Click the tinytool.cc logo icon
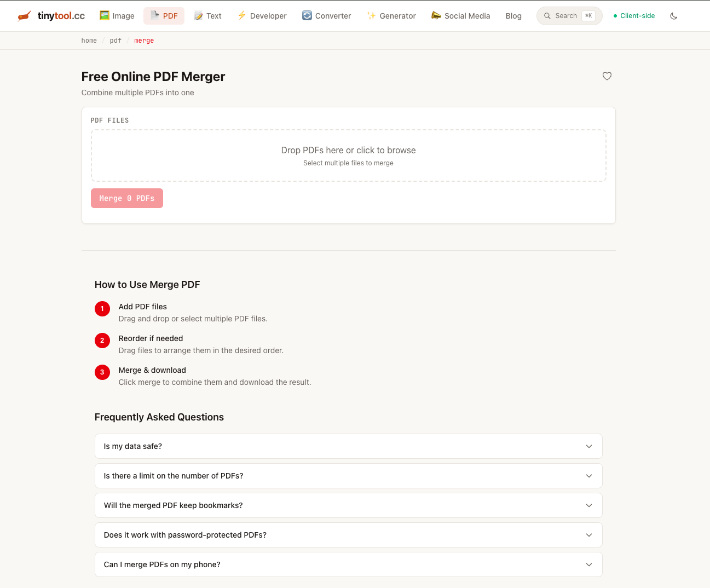Screen dimensions: 710x588 click(24, 15)
